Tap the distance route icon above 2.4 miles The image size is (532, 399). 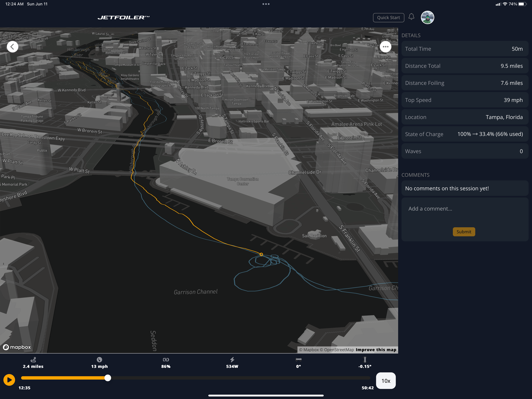pyautogui.click(x=33, y=359)
